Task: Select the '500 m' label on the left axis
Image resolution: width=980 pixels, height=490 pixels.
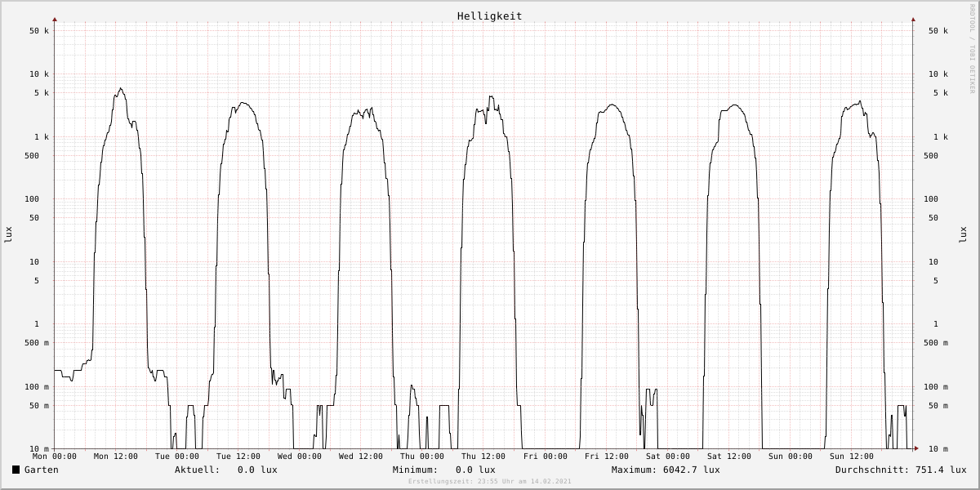Action: tap(37, 343)
